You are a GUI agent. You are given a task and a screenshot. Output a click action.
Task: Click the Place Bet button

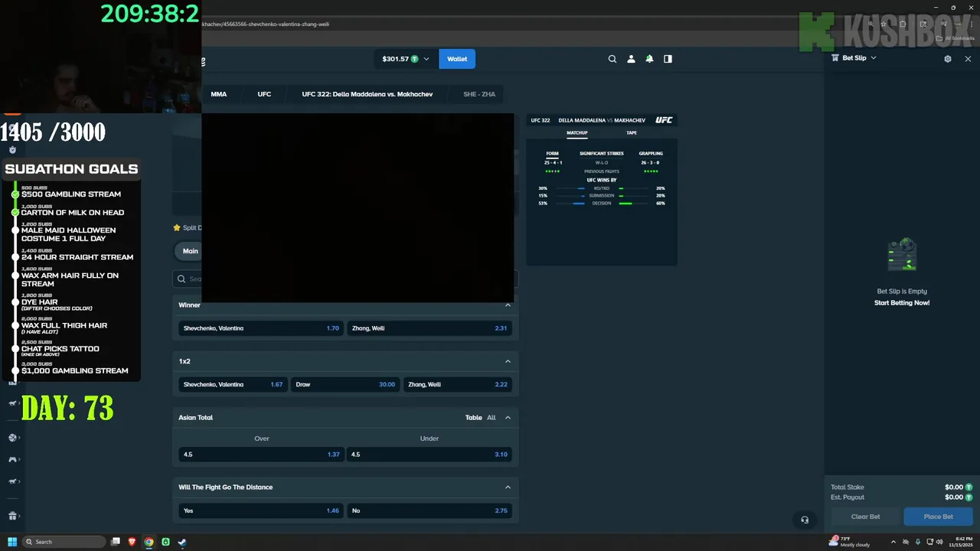(x=938, y=517)
